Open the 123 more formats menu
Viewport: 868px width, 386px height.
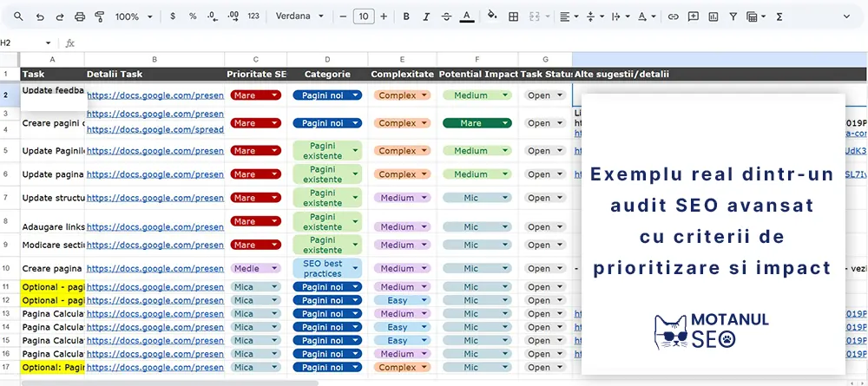pos(253,16)
